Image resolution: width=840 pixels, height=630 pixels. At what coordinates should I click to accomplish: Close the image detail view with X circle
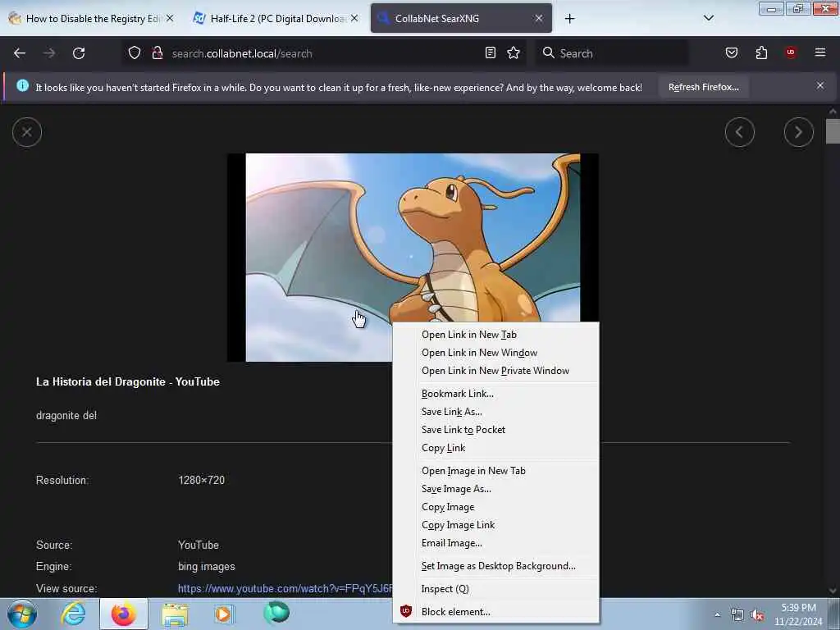point(27,132)
